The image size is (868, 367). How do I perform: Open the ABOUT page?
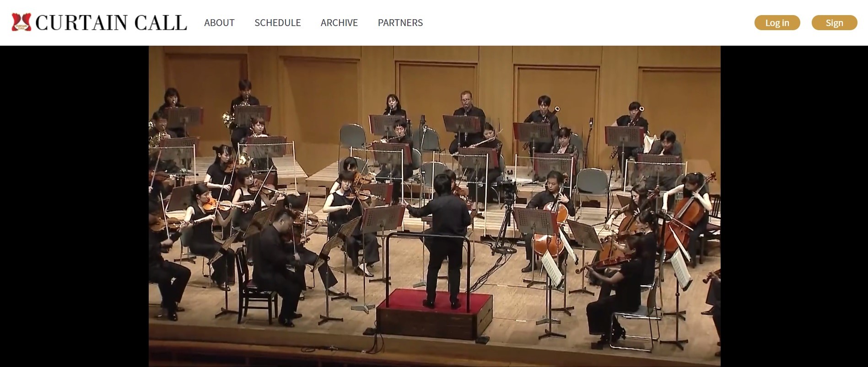(219, 23)
